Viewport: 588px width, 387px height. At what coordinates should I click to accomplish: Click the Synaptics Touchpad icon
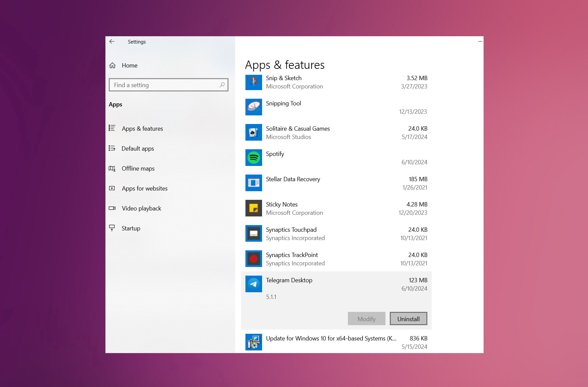pyautogui.click(x=254, y=233)
